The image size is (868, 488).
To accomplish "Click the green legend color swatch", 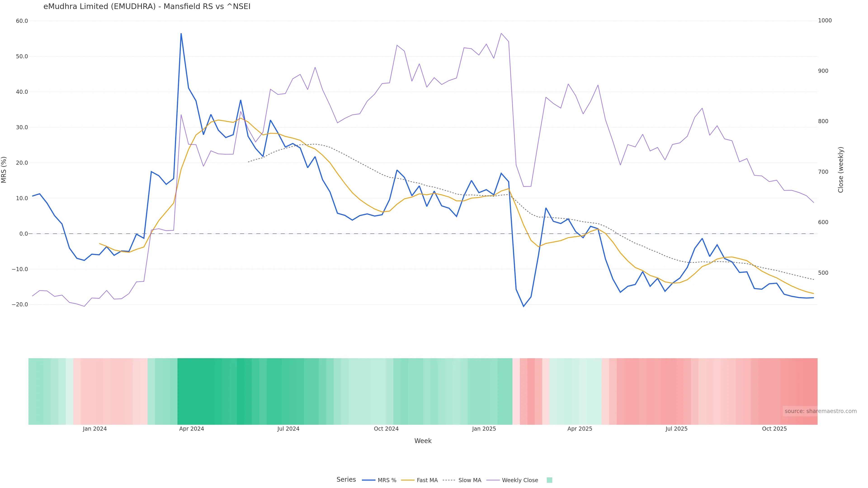I will [549, 480].
